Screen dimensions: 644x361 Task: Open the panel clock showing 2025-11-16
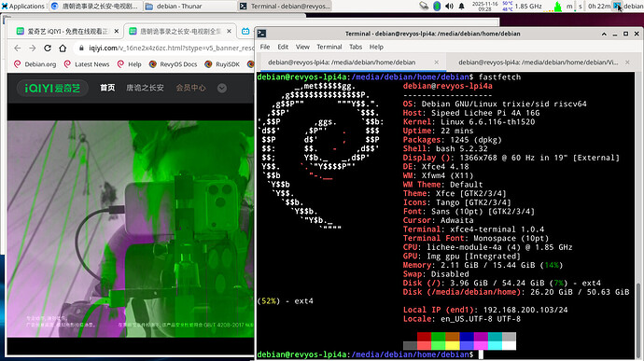484,7
